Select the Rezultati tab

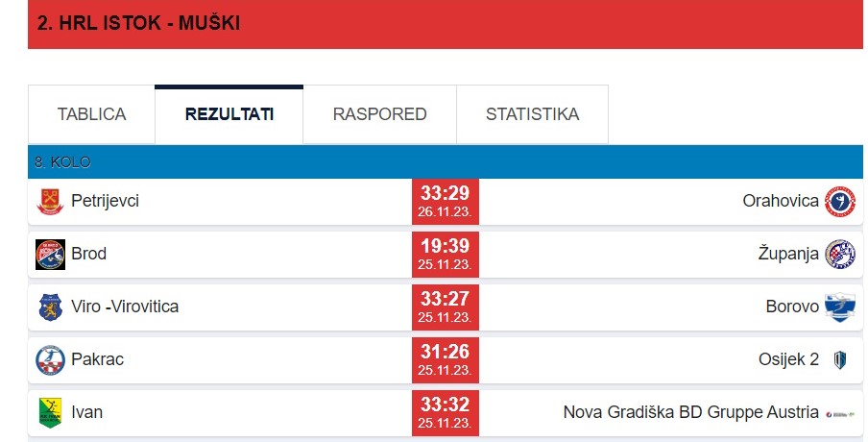point(229,114)
